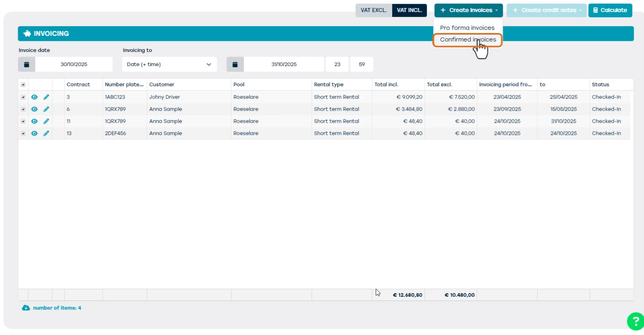Click the Invoice date field 30/10/2025
Screen dimensions: 644x335
click(74, 64)
